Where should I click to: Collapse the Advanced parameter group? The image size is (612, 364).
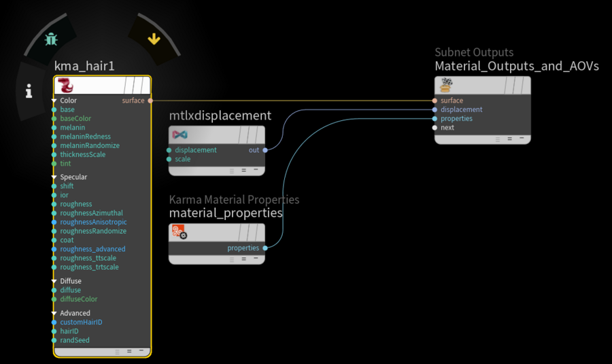[x=54, y=314]
